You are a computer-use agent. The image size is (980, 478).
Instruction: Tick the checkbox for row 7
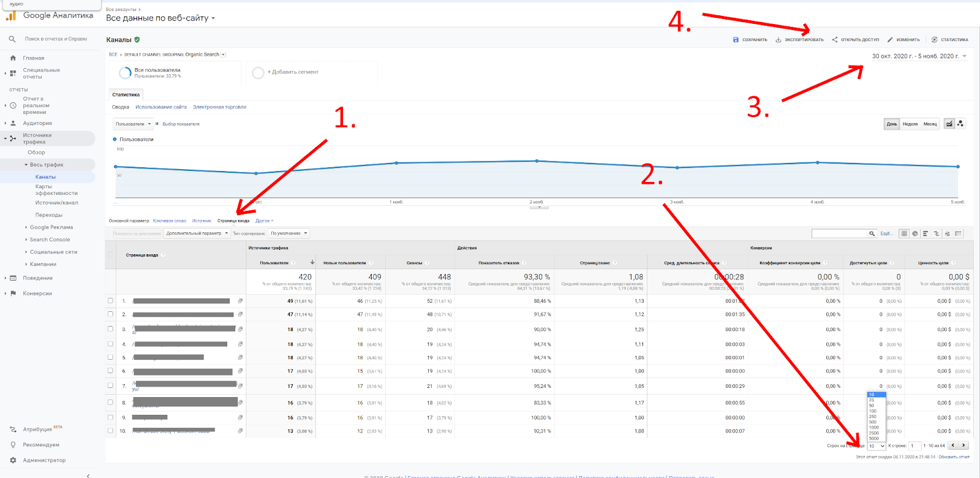(110, 385)
